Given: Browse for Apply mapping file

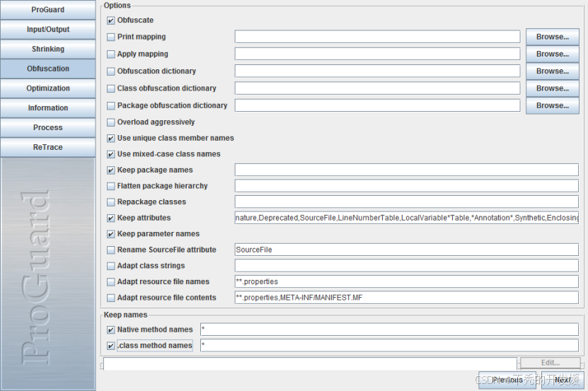Looking at the screenshot, I should 553,54.
